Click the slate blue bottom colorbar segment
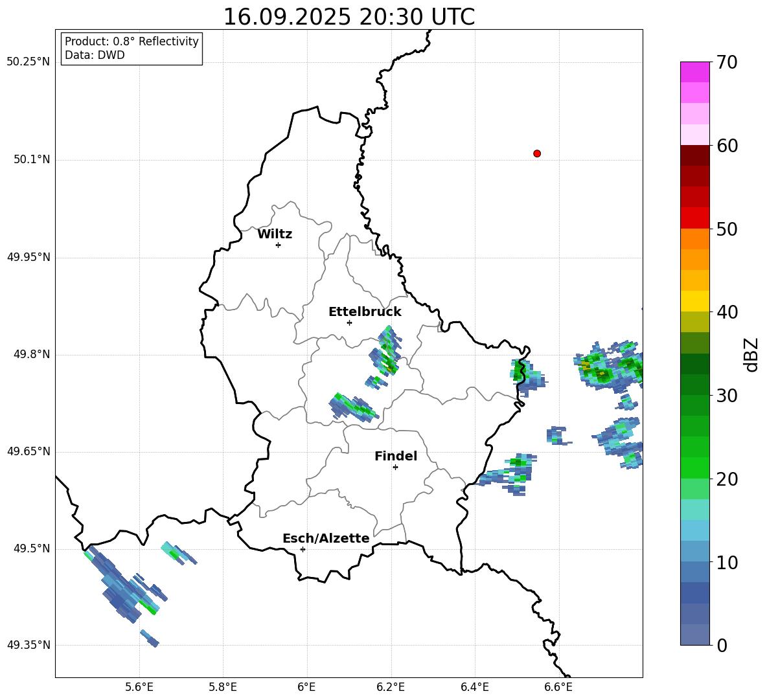 click(694, 635)
